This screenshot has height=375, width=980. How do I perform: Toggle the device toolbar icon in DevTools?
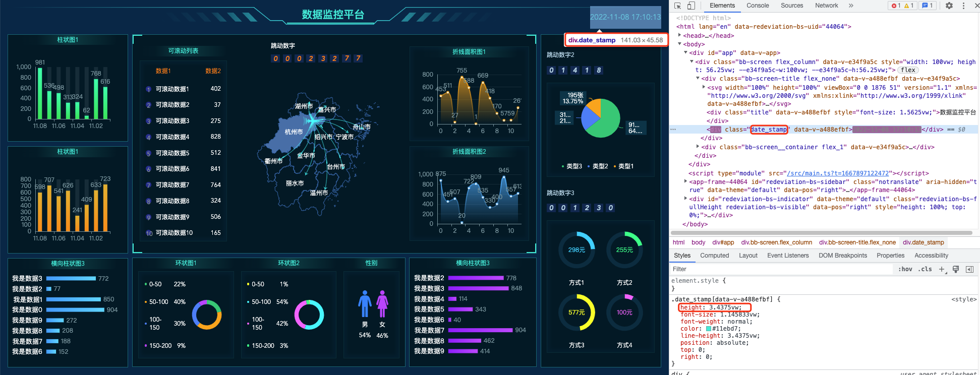[691, 6]
